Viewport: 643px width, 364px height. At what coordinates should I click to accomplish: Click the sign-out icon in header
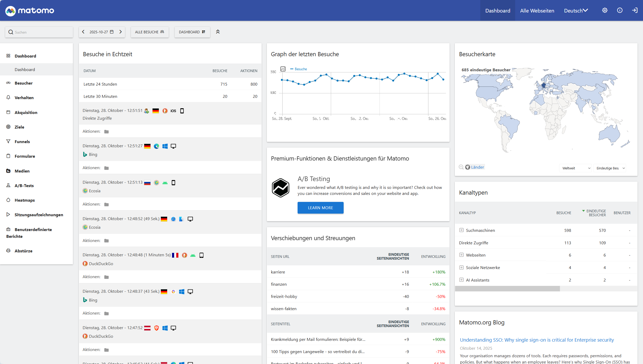point(635,10)
